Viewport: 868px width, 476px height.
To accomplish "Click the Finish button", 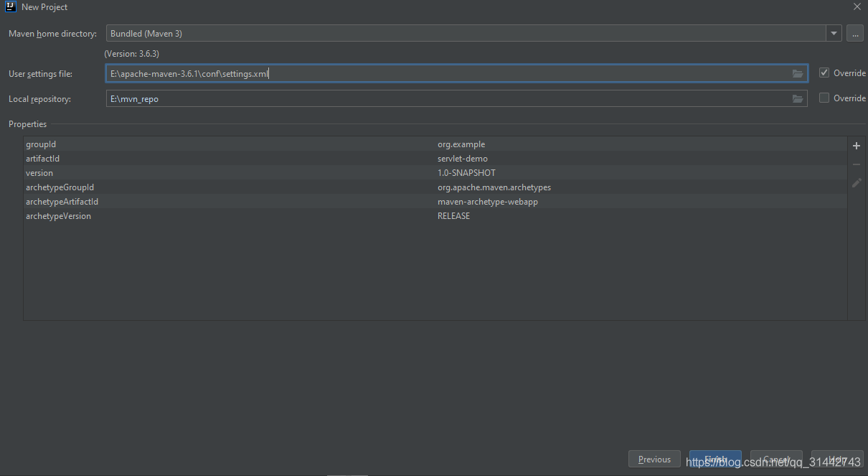I will pos(715,459).
